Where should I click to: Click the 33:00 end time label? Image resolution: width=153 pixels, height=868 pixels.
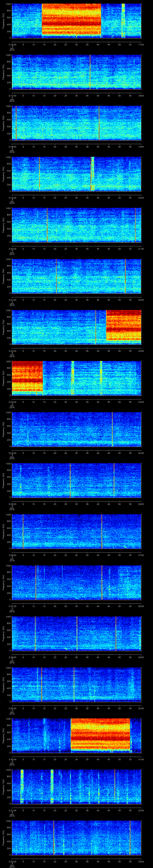[141, 861]
